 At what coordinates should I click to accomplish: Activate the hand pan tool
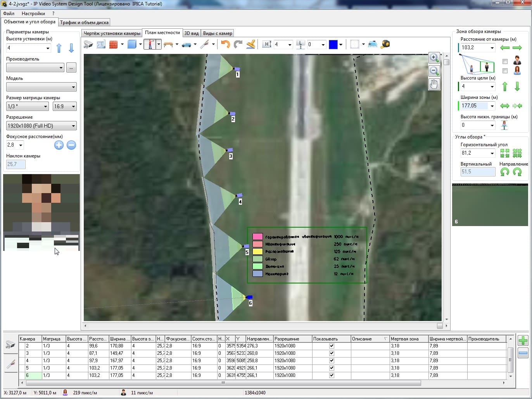click(434, 84)
